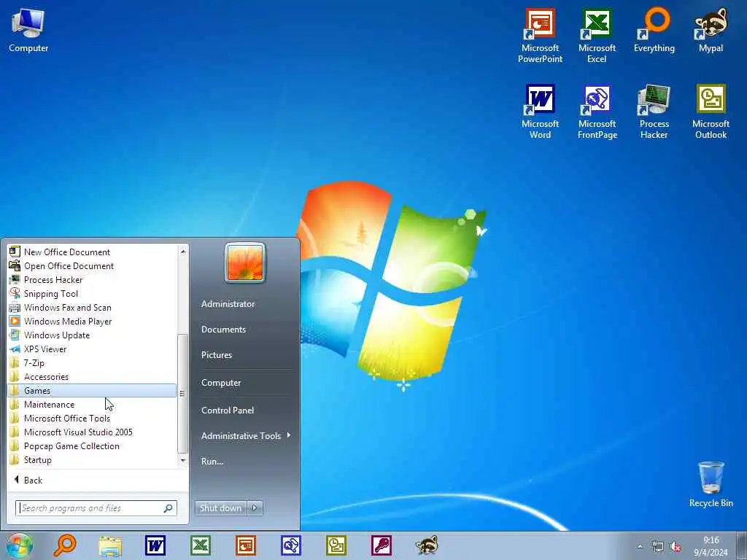The height and width of the screenshot is (560, 747).
Task: Click the programs list scroll up arrow
Action: 183,251
